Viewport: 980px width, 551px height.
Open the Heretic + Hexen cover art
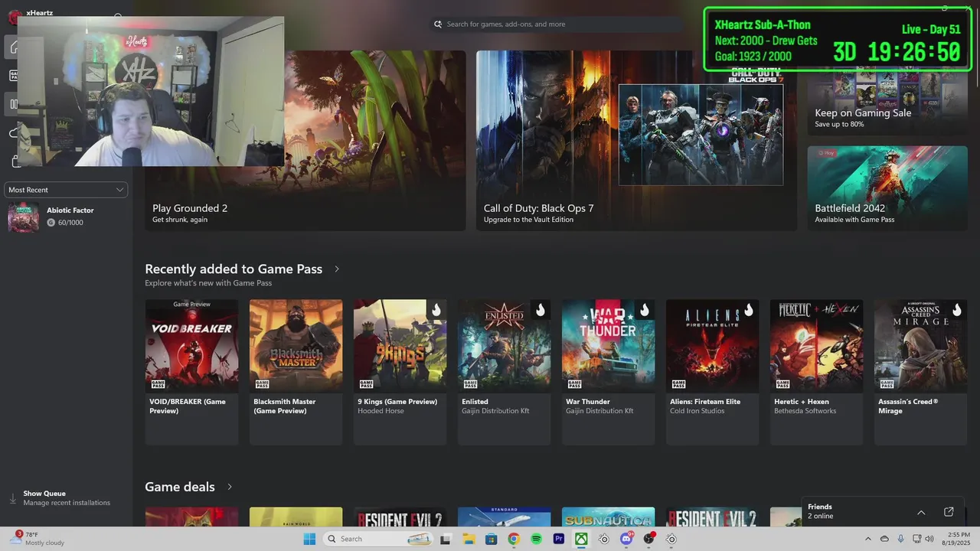pyautogui.click(x=816, y=345)
